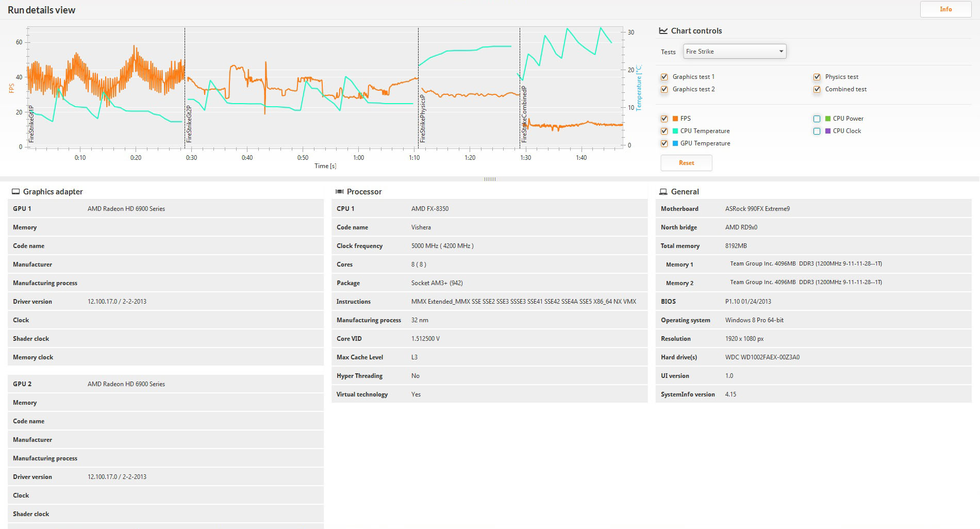Click the 32 nm manufacturing process value
The image size is (980, 529).
click(420, 320)
